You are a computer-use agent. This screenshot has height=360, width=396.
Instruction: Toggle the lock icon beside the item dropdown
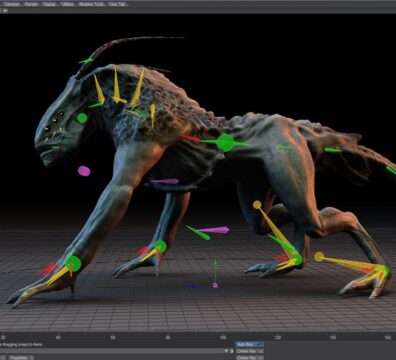tap(232, 351)
